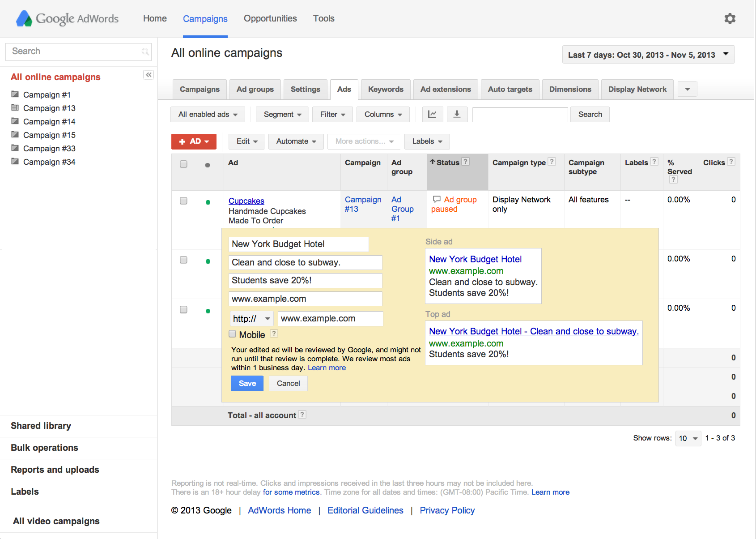756x539 pixels.
Task: Open the Labels toolbar dropdown
Action: pyautogui.click(x=427, y=141)
